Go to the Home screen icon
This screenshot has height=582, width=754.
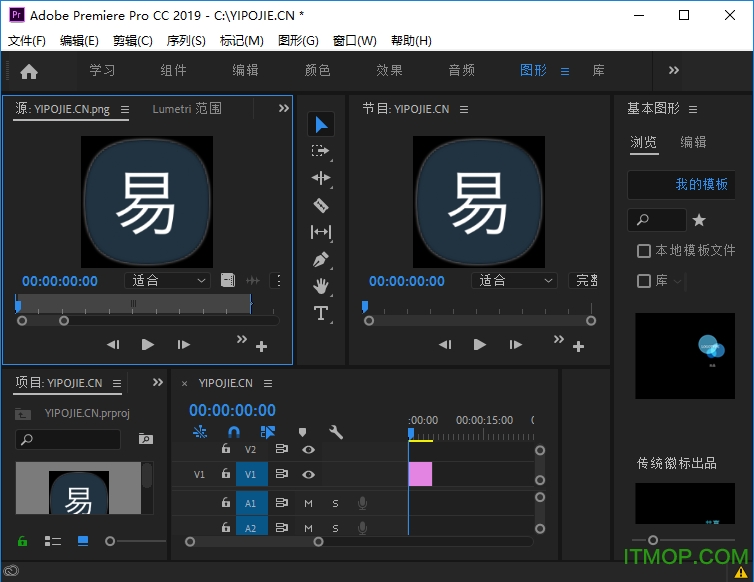29,71
